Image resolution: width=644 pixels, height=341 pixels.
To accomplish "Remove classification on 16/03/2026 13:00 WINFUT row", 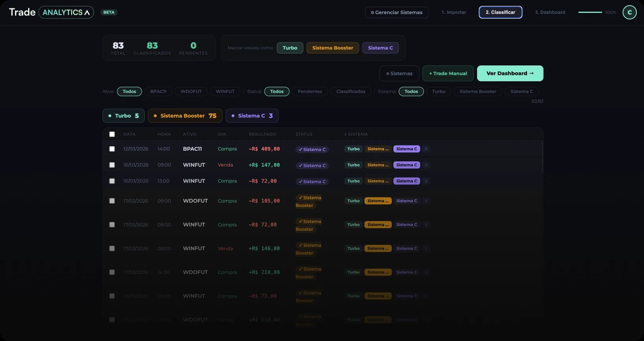I will 426,181.
